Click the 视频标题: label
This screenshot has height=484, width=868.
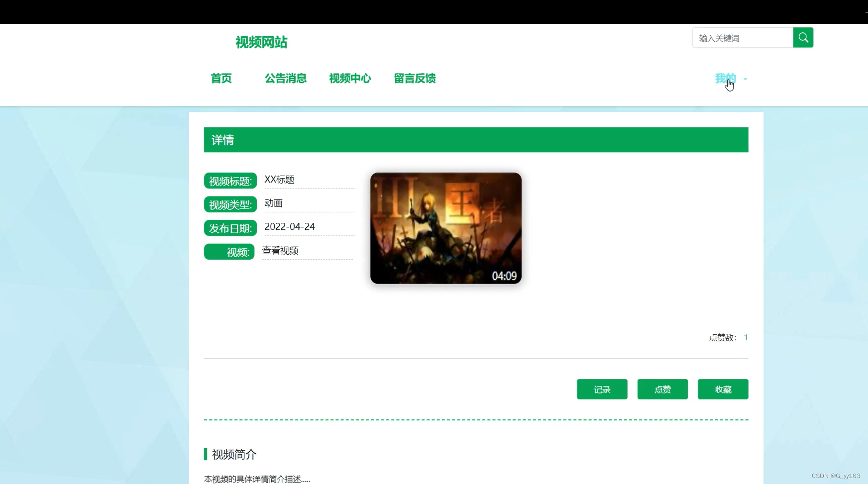[230, 181]
